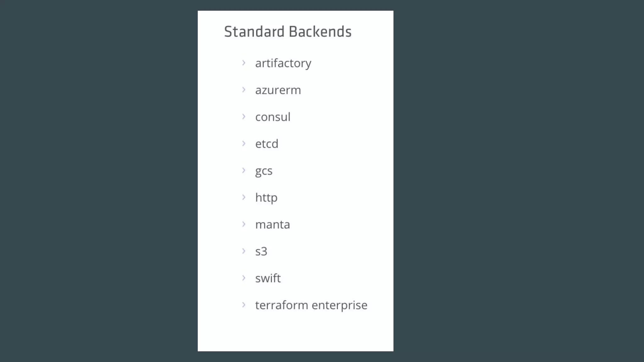Click the chevron beside terraform enterprise
644x362 pixels.
(244, 305)
